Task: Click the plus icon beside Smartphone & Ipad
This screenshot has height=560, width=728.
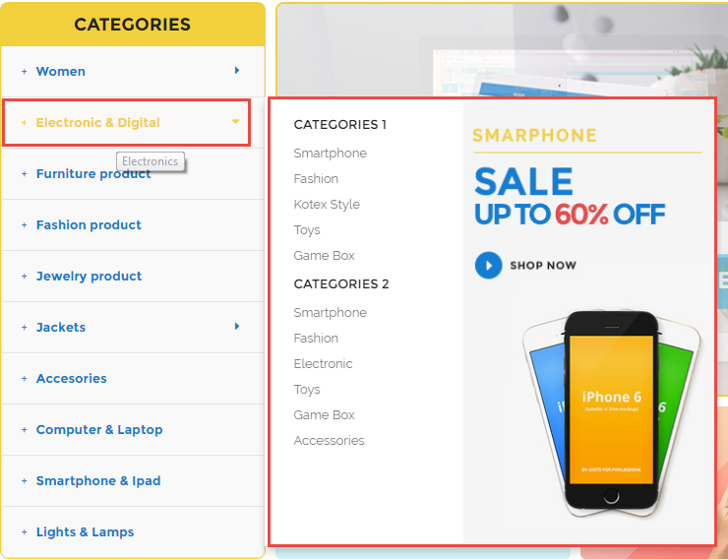Action: [25, 480]
